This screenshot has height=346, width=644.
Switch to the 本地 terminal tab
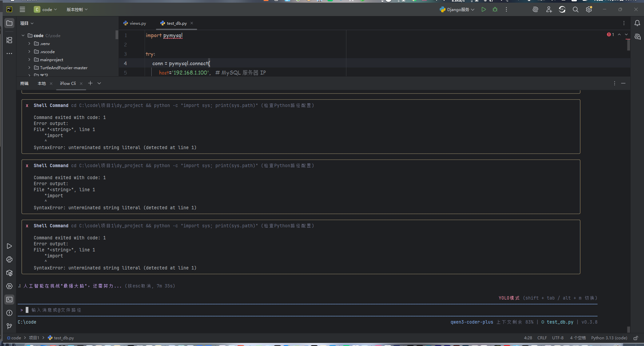(x=42, y=84)
